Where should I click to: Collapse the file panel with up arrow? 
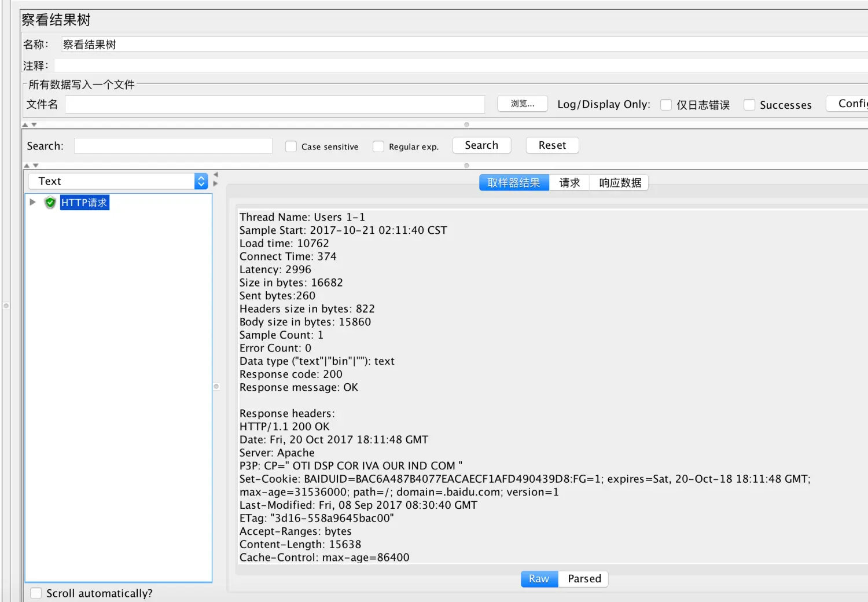click(25, 125)
